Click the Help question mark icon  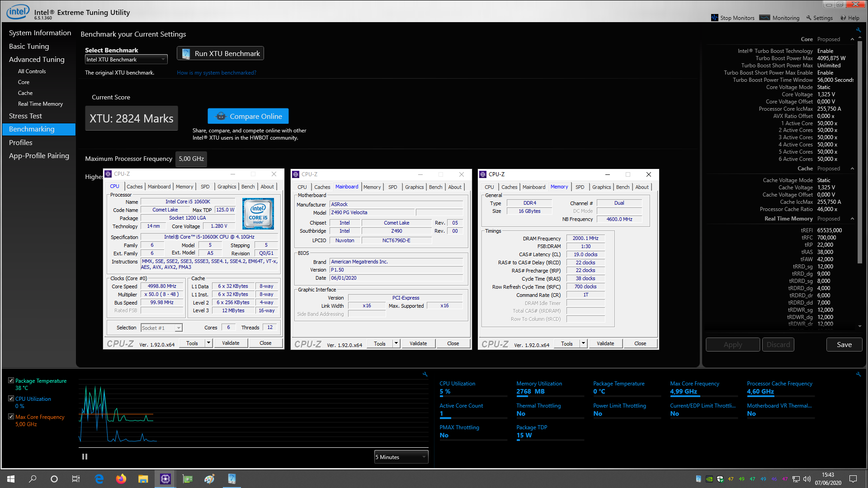pos(843,18)
